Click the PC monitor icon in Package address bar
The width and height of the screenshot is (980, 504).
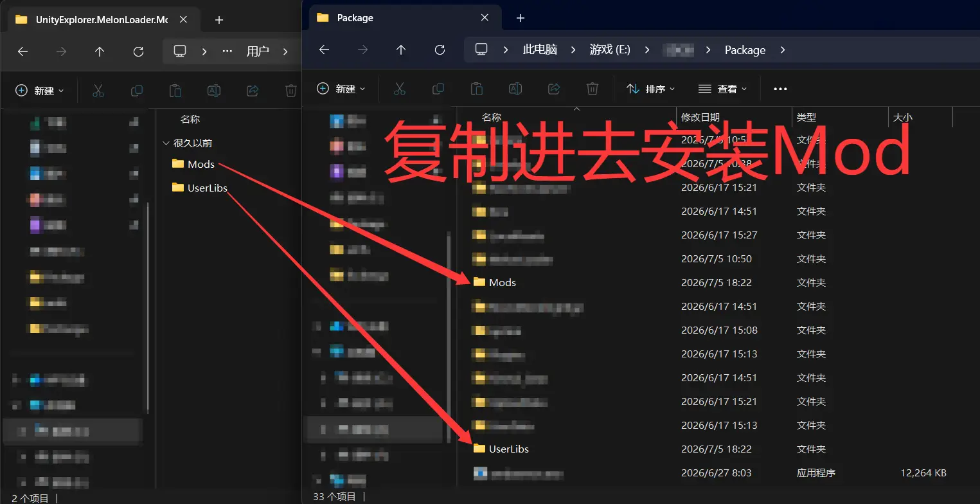click(481, 50)
